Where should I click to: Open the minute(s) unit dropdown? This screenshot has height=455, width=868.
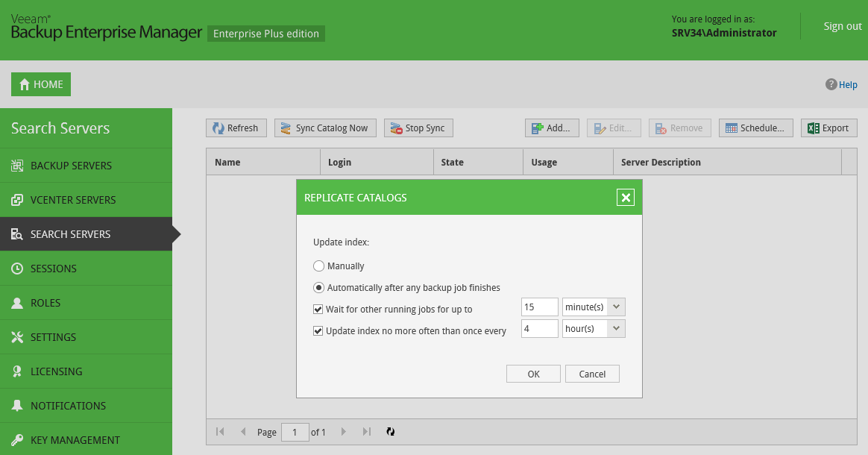(x=616, y=307)
